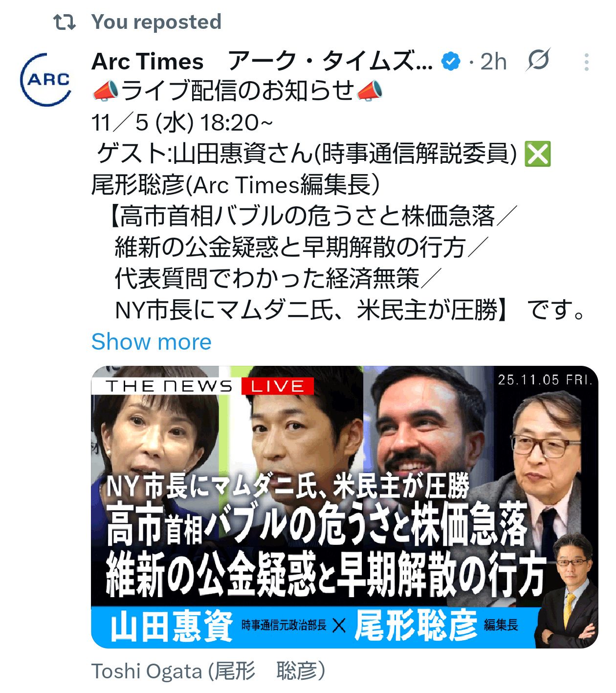
Task: Open the Arc Times account name
Action: pyautogui.click(x=262, y=62)
